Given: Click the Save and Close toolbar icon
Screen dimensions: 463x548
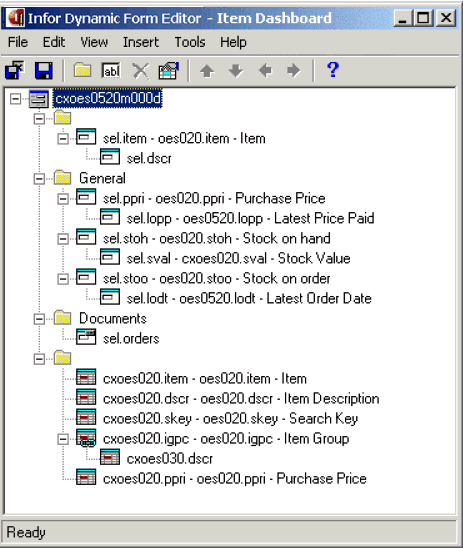Looking at the screenshot, I should click(15, 71).
